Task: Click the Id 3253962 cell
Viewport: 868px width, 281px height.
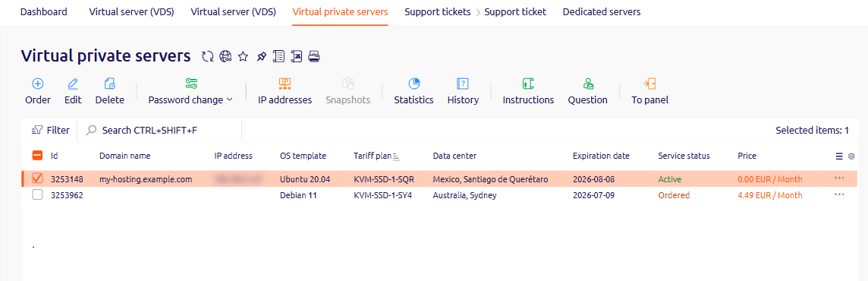Action: coord(67,195)
